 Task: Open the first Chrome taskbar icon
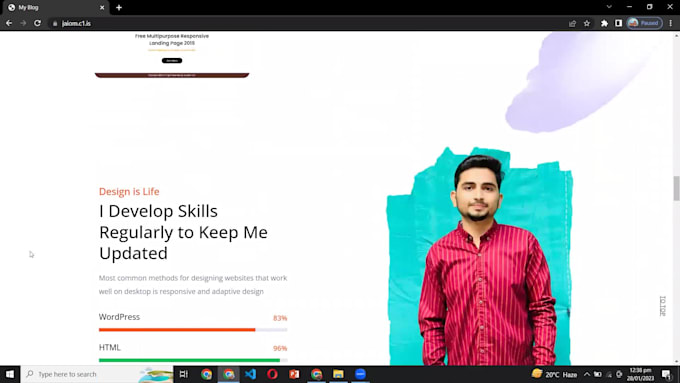pyautogui.click(x=206, y=374)
